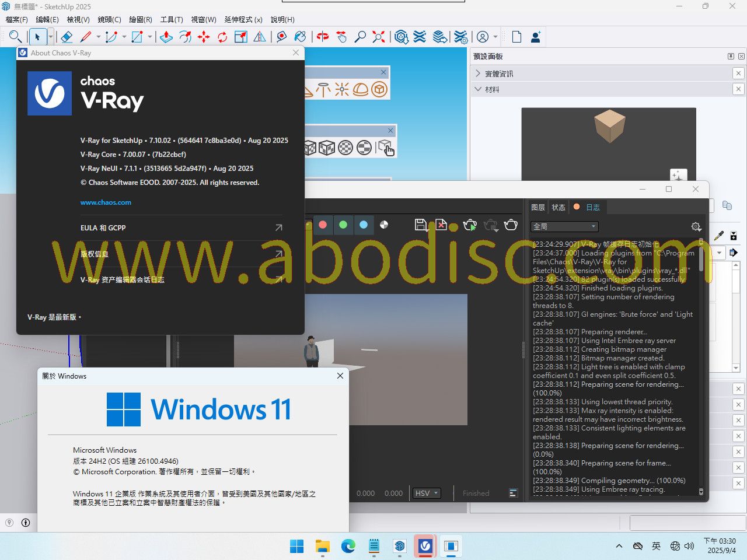Activate the Orbit tool
Screen dimensions: 747x560
[323, 37]
